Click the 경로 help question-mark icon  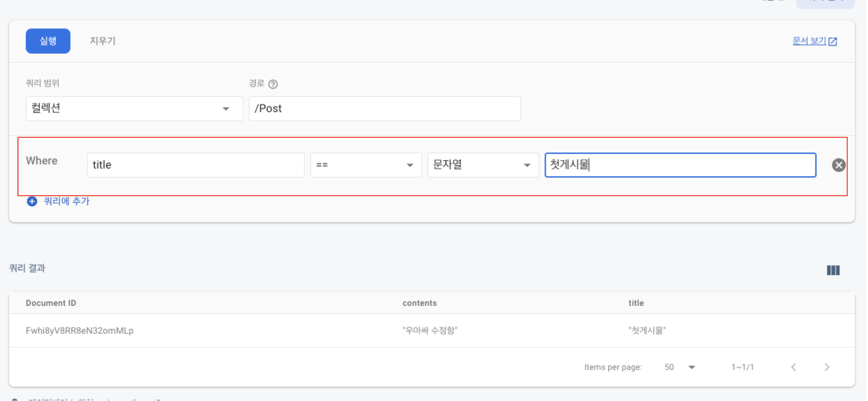point(273,84)
